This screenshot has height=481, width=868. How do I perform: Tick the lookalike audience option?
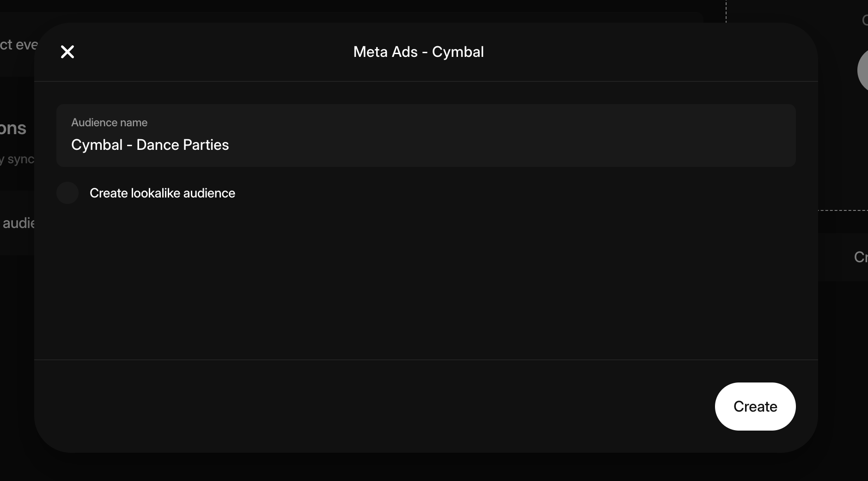[x=67, y=193]
